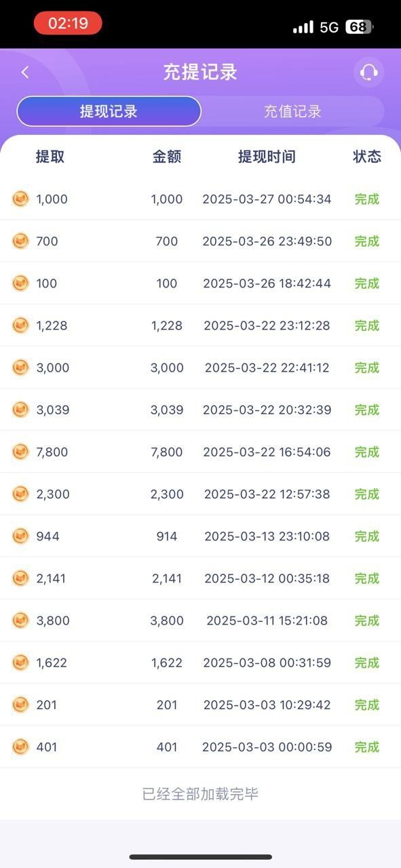401x868 pixels.
Task: Tap coin icon beside 1,000 withdrawal
Action: click(x=21, y=199)
